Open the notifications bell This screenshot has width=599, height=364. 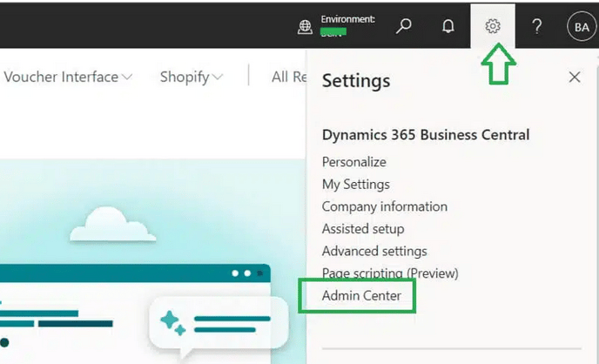[x=448, y=26]
